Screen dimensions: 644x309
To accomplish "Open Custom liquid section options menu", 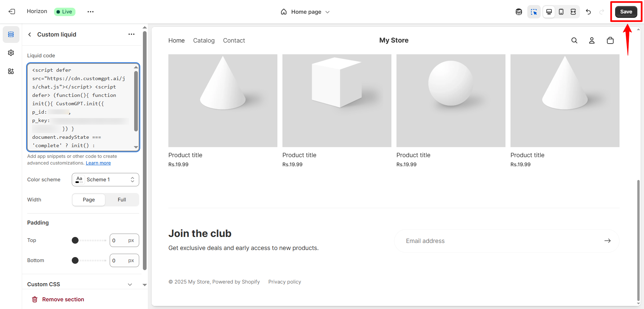I will 131,34.
